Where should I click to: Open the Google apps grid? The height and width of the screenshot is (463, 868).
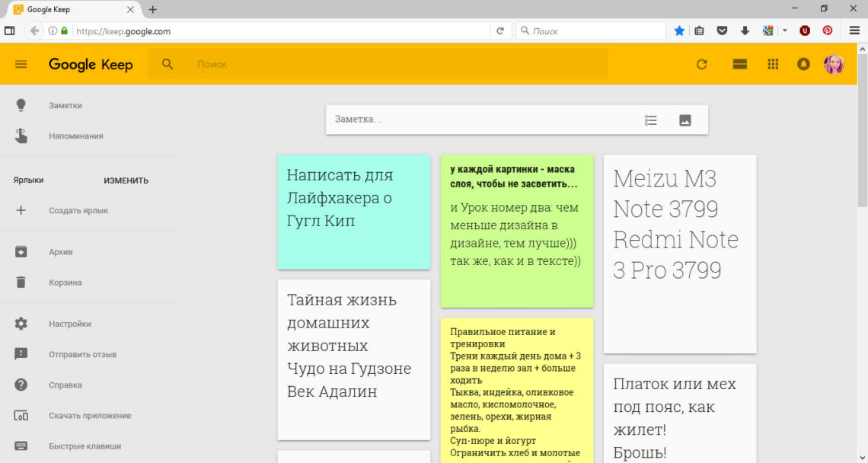coord(773,64)
